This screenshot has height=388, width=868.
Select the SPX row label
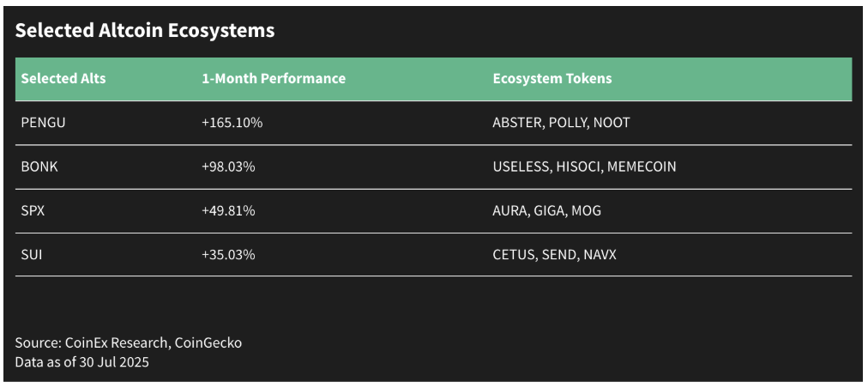(33, 210)
